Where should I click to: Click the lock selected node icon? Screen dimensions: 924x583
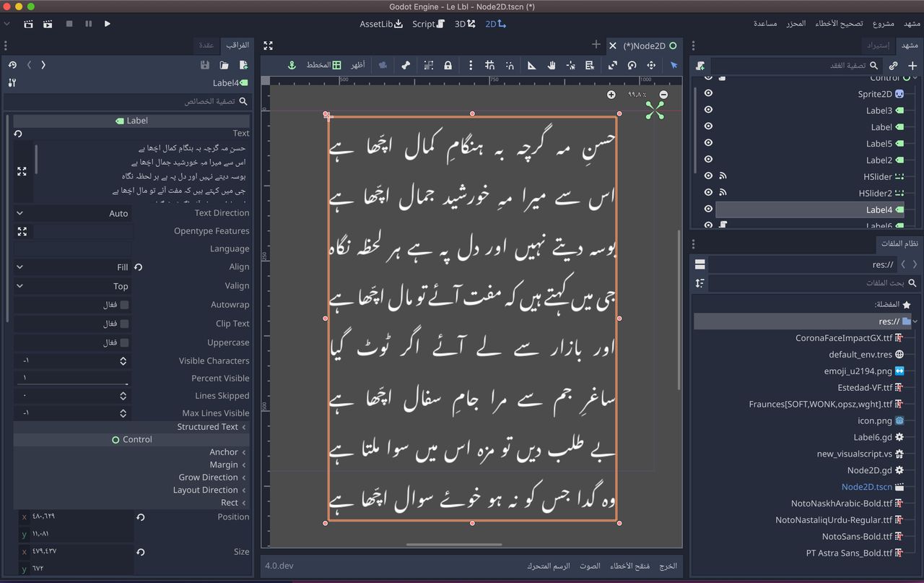[x=448, y=65]
